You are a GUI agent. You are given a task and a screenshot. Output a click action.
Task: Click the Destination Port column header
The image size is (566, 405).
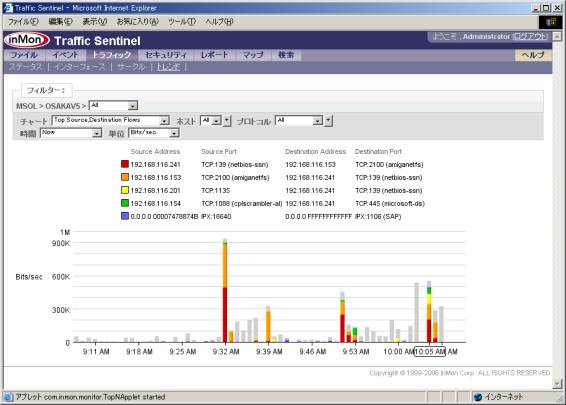pyautogui.click(x=378, y=152)
